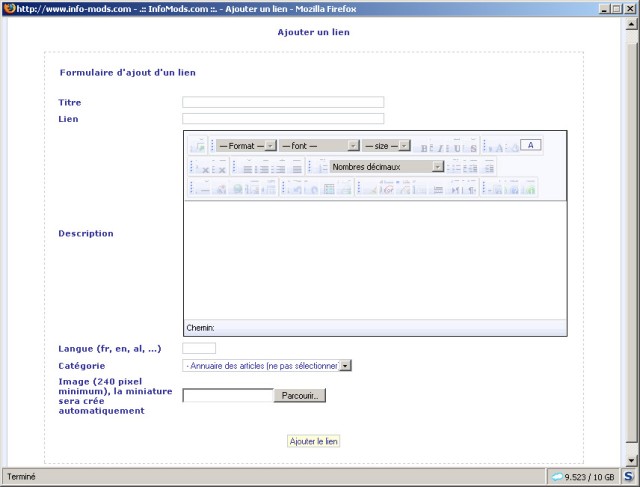Insert a numbered list
Screen dimensions: 640x487
322,168
